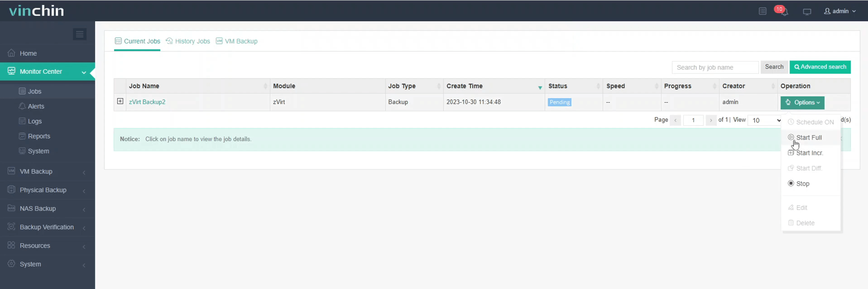Open notifications bell with 10 badge
Viewport: 868px width, 289px height.
tap(782, 10)
